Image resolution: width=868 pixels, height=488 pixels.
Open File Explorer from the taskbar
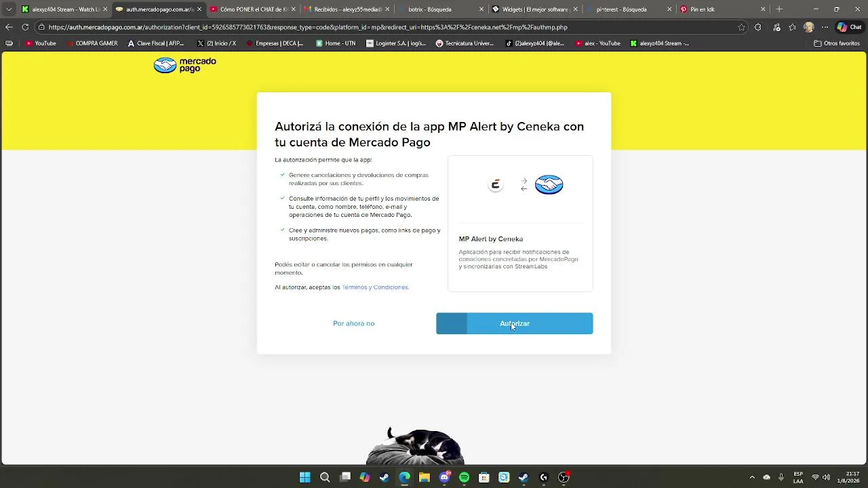(x=425, y=477)
